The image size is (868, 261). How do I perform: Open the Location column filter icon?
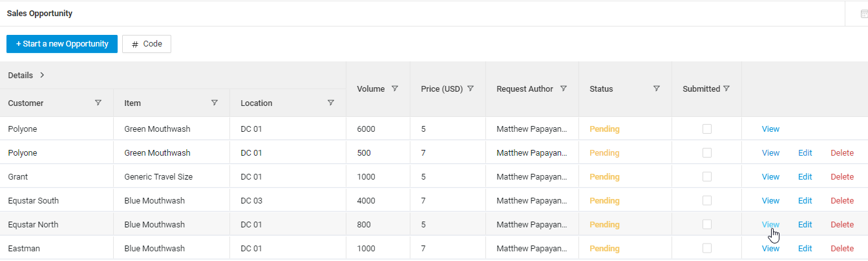click(x=331, y=103)
